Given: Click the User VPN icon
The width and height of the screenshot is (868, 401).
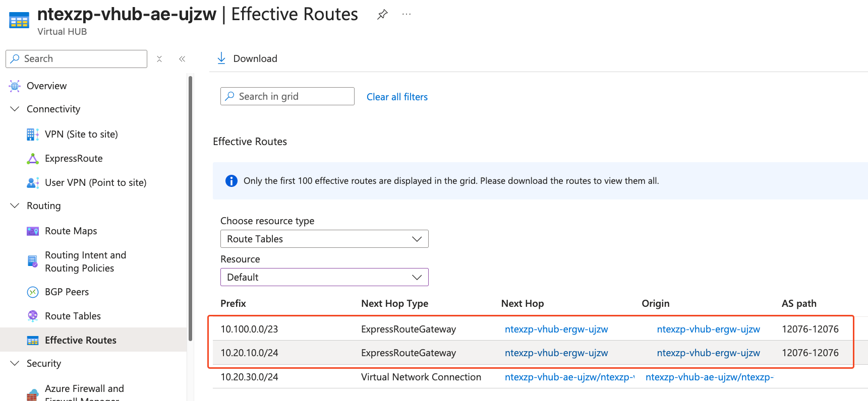Looking at the screenshot, I should [x=33, y=183].
